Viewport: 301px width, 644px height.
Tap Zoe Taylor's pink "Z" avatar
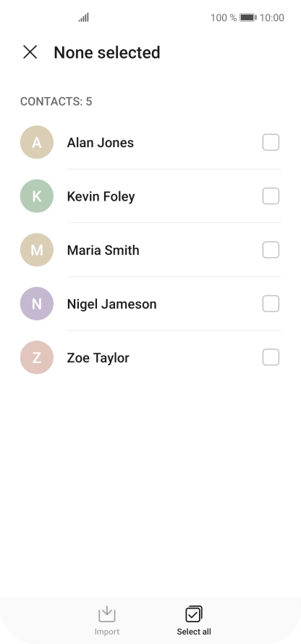point(37,358)
